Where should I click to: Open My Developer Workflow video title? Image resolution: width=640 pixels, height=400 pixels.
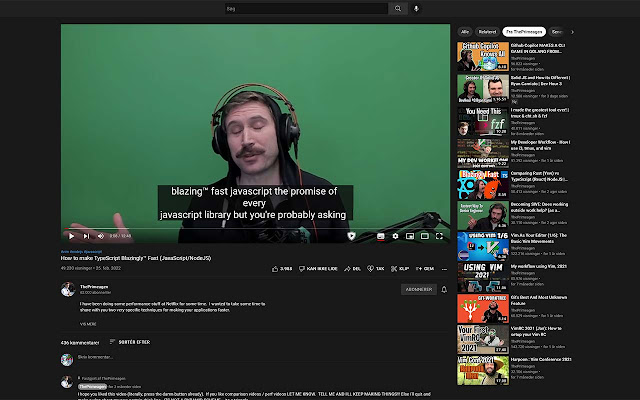(540, 145)
